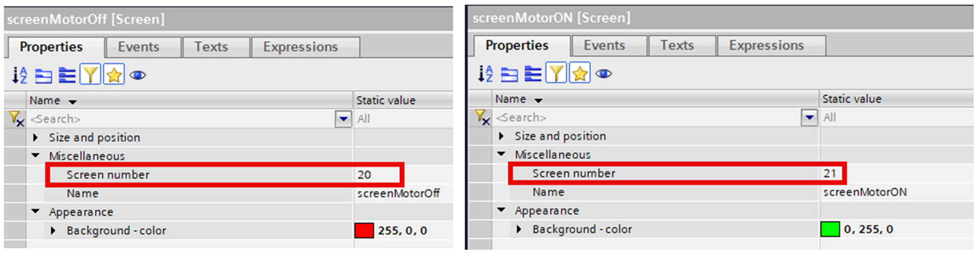Viewport: 980px width, 256px height.
Task: Open the search dropdown arrow in screenMotorOff panel
Action: point(344,119)
